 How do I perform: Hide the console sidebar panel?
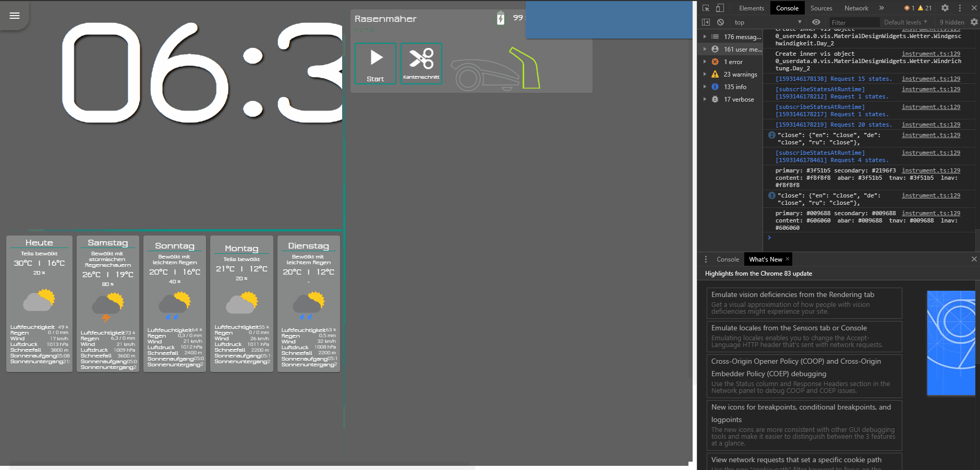[706, 22]
